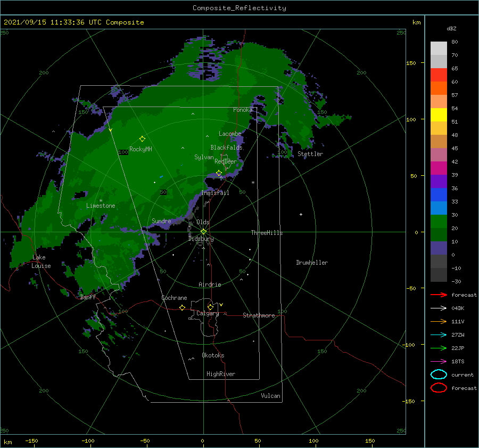479x448 pixels.
Task: Select the HighRiver map label
Action: [221, 374]
